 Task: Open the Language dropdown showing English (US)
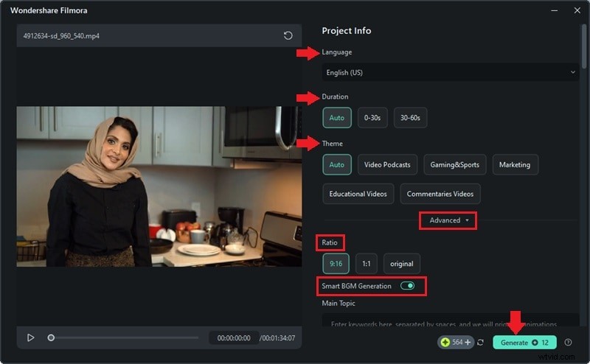click(x=450, y=72)
